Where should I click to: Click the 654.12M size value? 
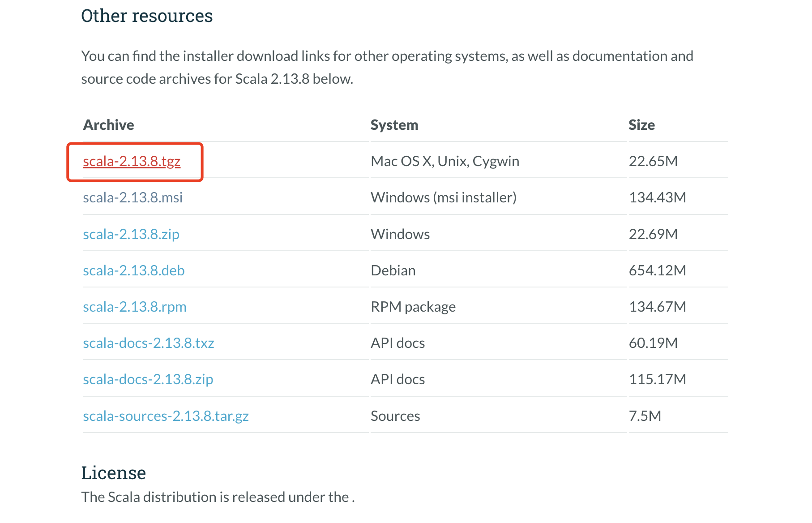[x=657, y=270]
